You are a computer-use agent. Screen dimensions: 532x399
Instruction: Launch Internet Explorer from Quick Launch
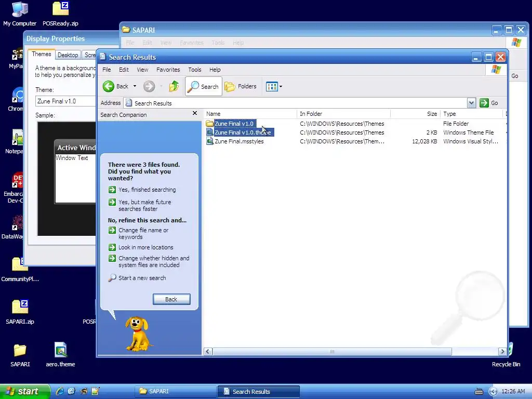[60, 391]
